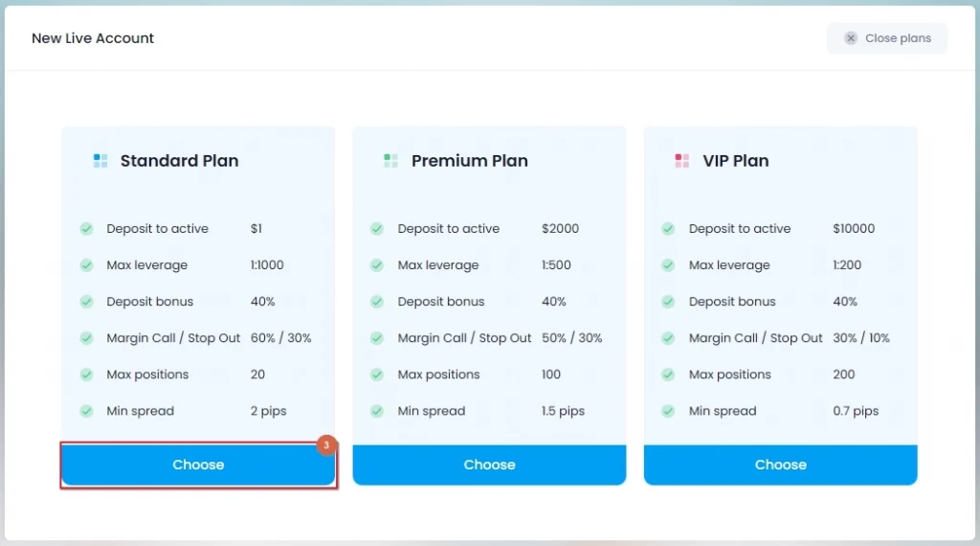Click Premium Plan's Max leverage checkmark icon
The height and width of the screenshot is (546, 980).
point(377,265)
